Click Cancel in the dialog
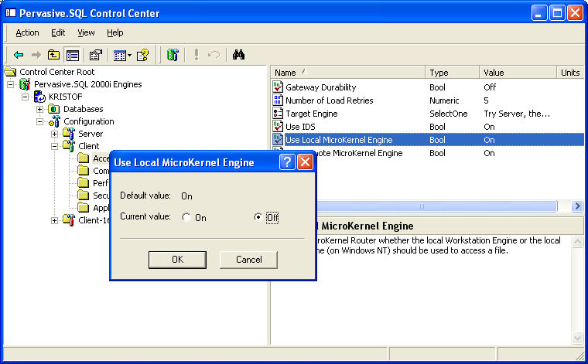 click(x=248, y=260)
